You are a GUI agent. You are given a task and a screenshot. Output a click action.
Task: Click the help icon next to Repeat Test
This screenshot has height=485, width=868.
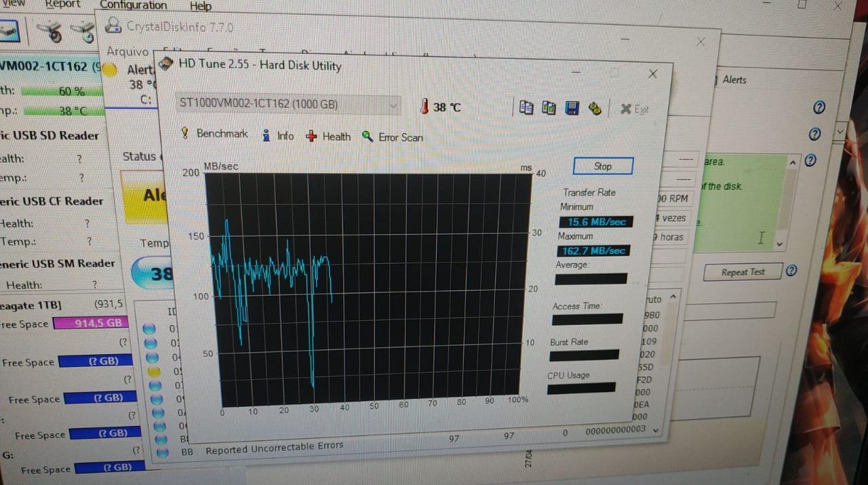[x=791, y=271]
